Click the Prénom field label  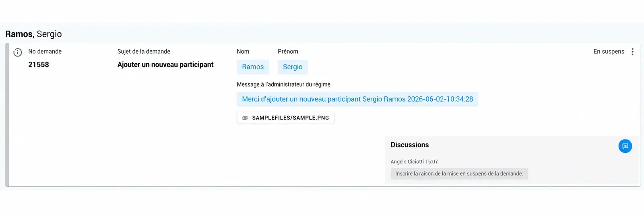pyautogui.click(x=288, y=52)
